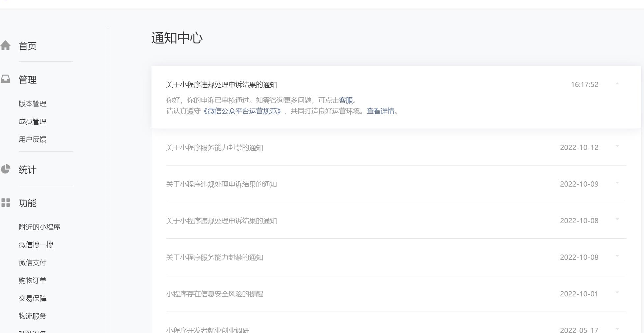Expand arrow for 2022-05-17 notification
The width and height of the screenshot is (644, 333).
617,329
